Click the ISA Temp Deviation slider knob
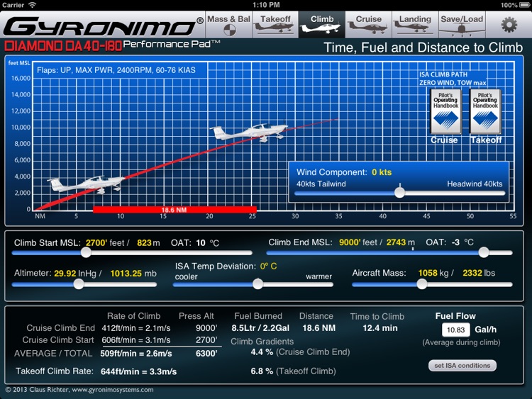The height and width of the screenshot is (399, 532). coord(258,284)
